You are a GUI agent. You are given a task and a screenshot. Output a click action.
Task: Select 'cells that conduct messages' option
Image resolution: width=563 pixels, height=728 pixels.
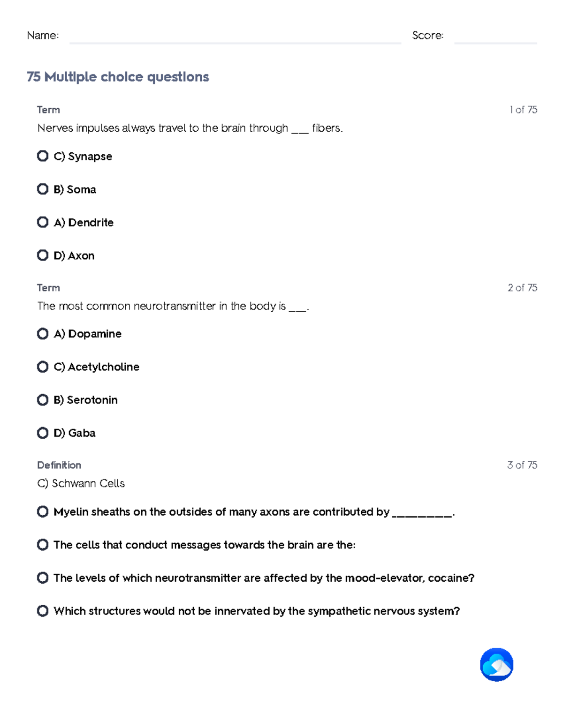(43, 545)
